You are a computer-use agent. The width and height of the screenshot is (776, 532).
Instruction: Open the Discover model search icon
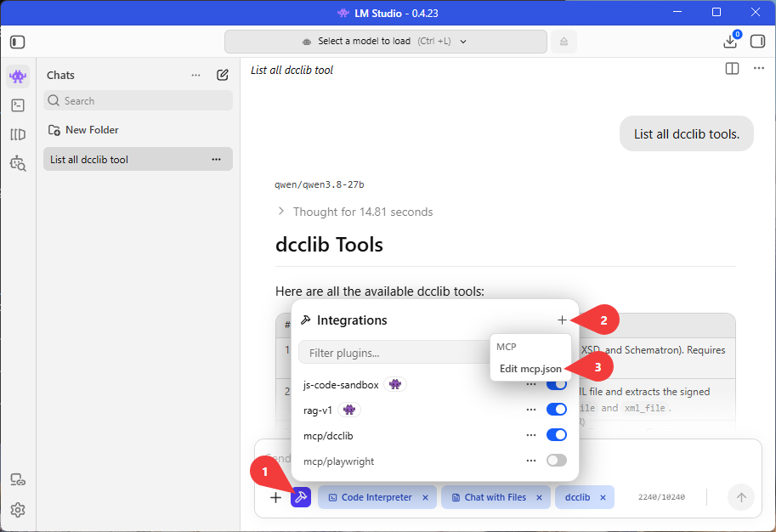18,163
